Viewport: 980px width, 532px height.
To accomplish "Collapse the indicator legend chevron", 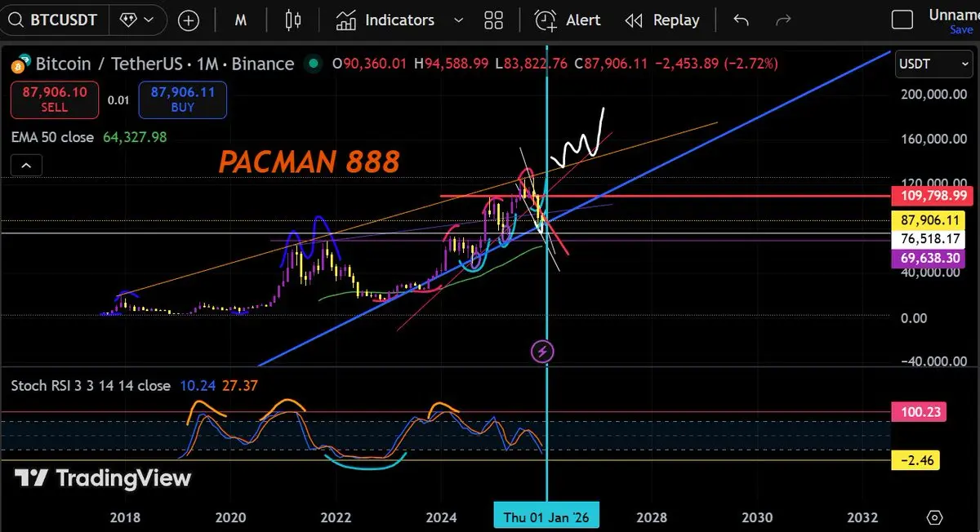I will coord(26,166).
